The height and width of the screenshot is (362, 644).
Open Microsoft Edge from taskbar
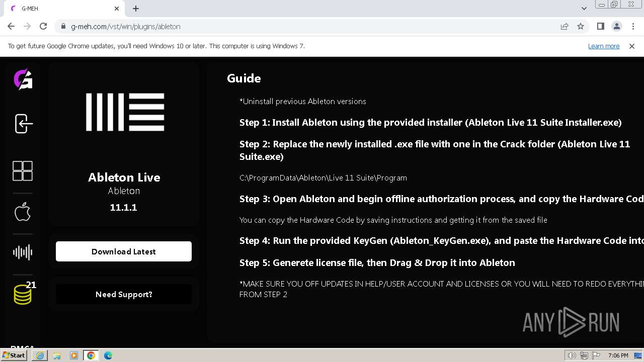point(108,355)
